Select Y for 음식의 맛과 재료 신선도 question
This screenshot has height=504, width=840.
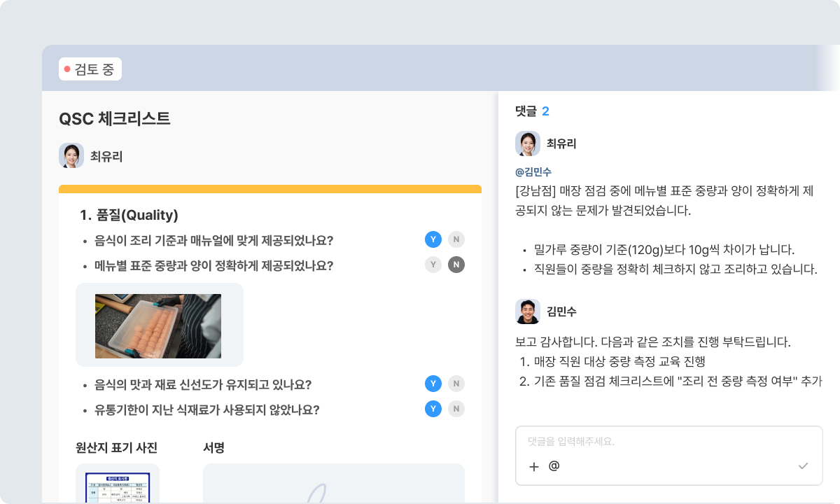point(433,384)
